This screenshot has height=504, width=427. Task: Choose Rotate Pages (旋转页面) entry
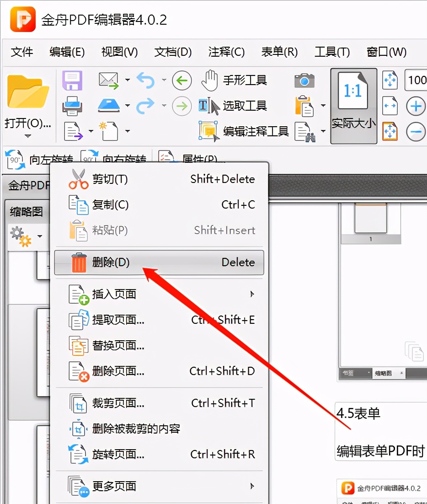tap(159, 454)
